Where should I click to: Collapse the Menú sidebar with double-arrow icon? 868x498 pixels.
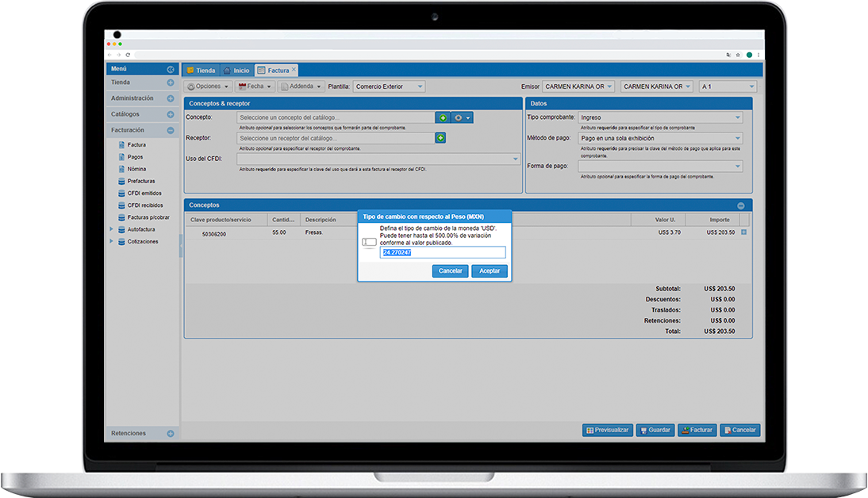(x=170, y=70)
